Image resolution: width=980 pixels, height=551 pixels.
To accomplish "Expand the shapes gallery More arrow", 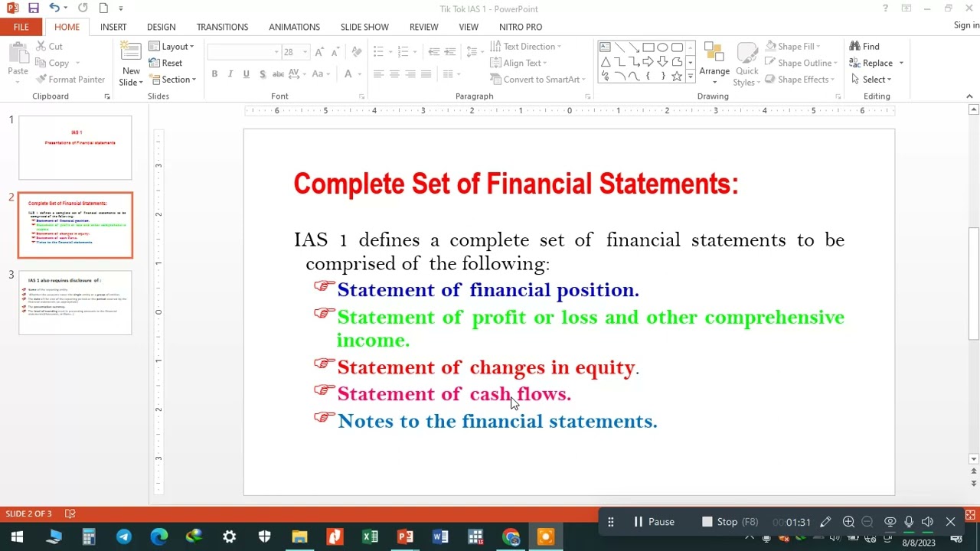I will point(690,76).
